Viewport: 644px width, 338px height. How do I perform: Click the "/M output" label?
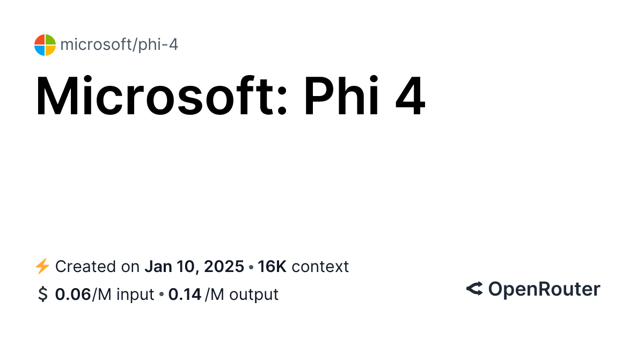tap(241, 295)
